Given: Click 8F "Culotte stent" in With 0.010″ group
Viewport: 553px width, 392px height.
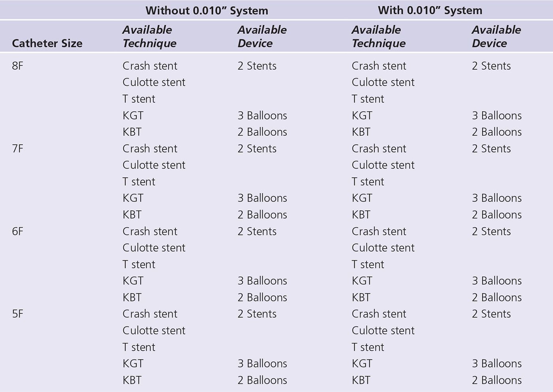Looking at the screenshot, I should (x=383, y=82).
